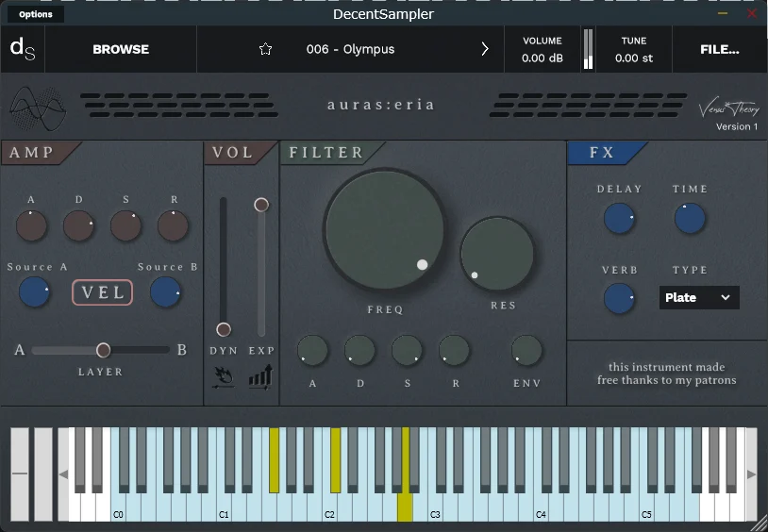Click the AMP section header
Image resolution: width=768 pixels, height=532 pixels.
tap(32, 153)
